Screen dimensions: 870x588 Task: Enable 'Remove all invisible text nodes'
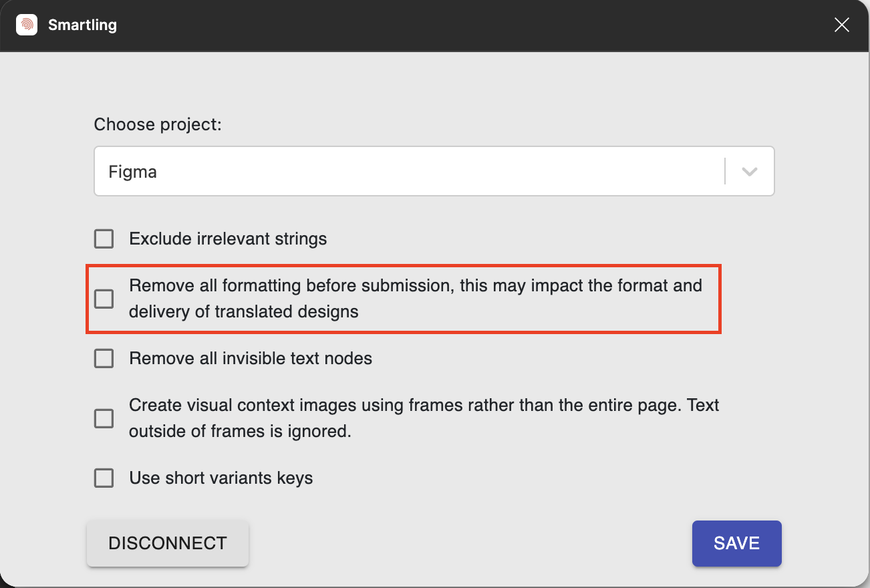(104, 358)
